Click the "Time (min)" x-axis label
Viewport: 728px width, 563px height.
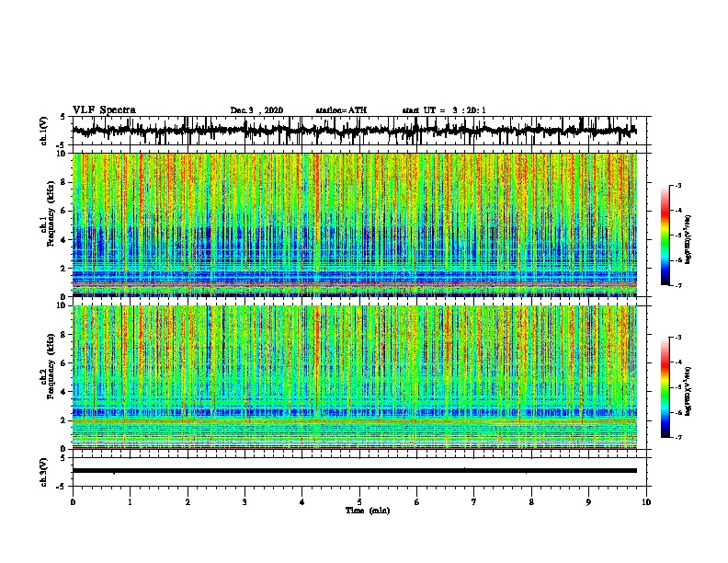click(x=368, y=511)
